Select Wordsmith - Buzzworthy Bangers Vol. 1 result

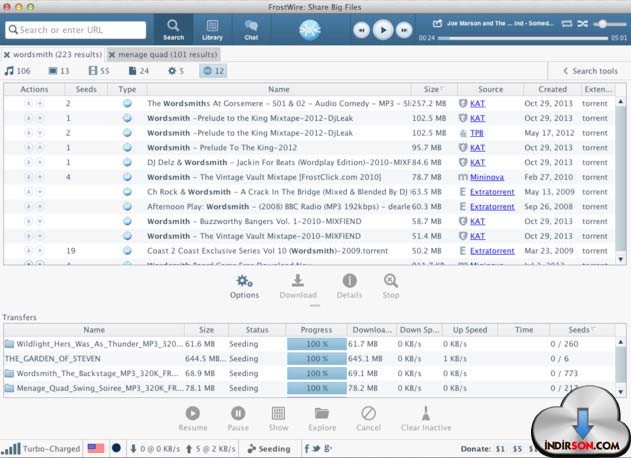click(x=308, y=221)
